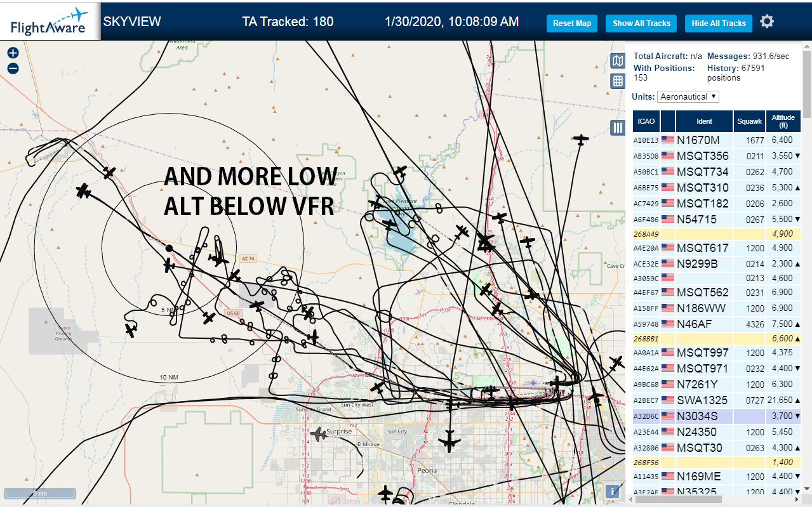
Task: Select the large aircraft icon above Peoria
Action: pos(450,440)
